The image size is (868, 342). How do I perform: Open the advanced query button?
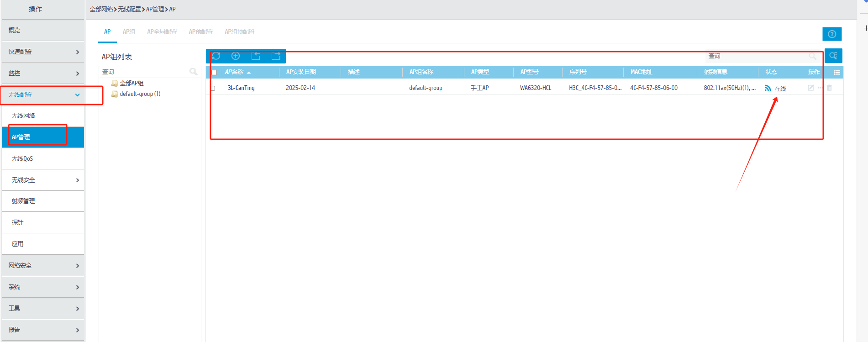coord(833,56)
